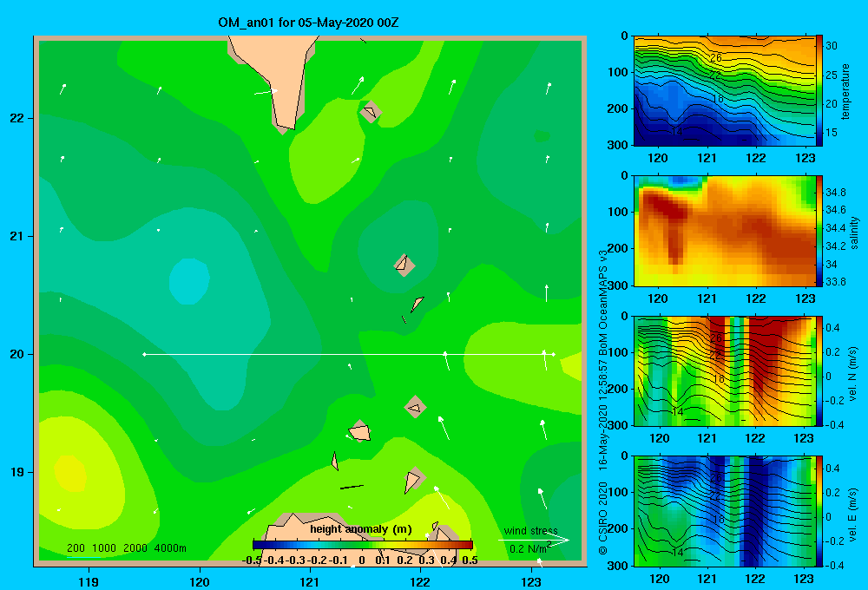
Task: Click the eastern endpoint of the 20°N transect line
Action: [x=553, y=354]
